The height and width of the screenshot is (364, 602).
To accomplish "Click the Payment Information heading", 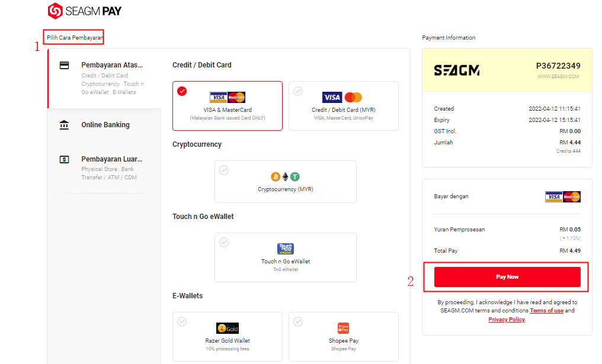I will [x=449, y=38].
